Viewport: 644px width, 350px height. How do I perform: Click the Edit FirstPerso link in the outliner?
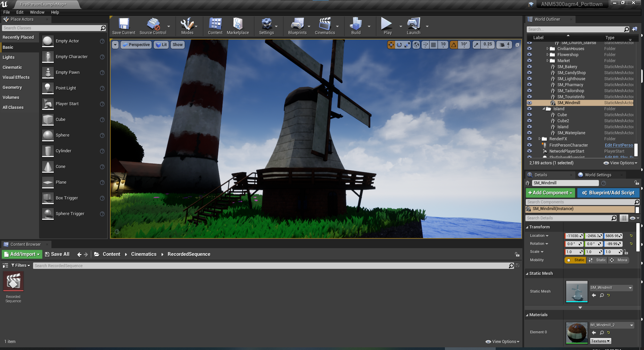[619, 145]
